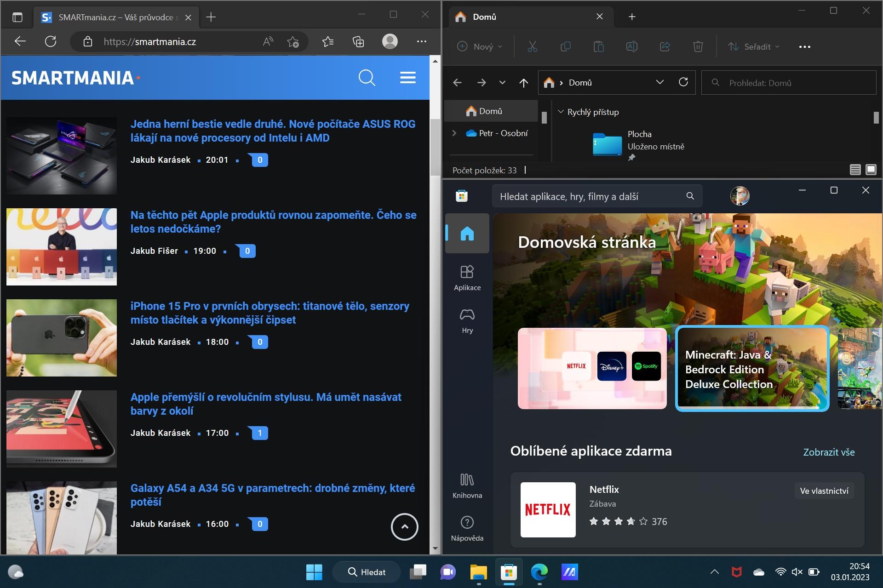Click Cut icon in File Explorer toolbar
Viewport: 883px width, 588px height.
coord(533,46)
